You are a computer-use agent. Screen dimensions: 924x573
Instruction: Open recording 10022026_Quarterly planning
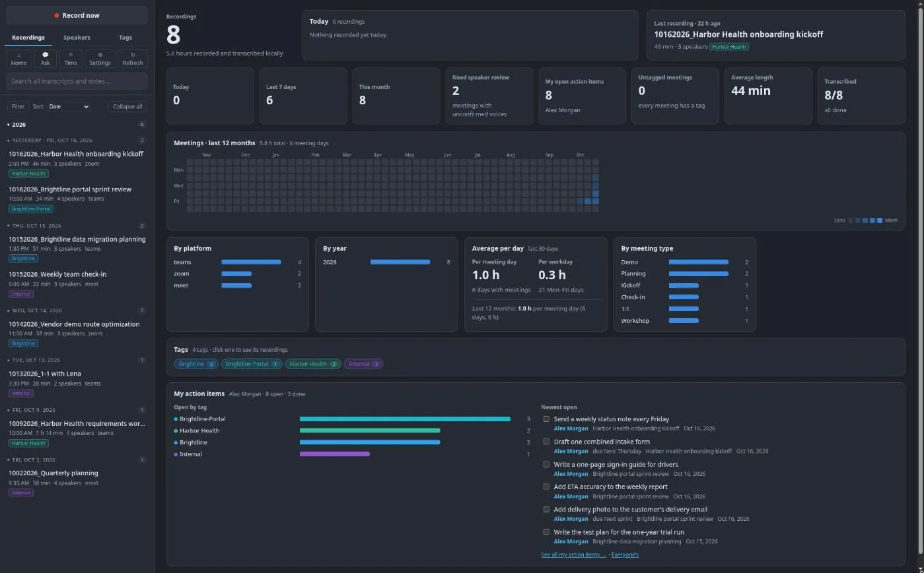[x=77, y=483]
